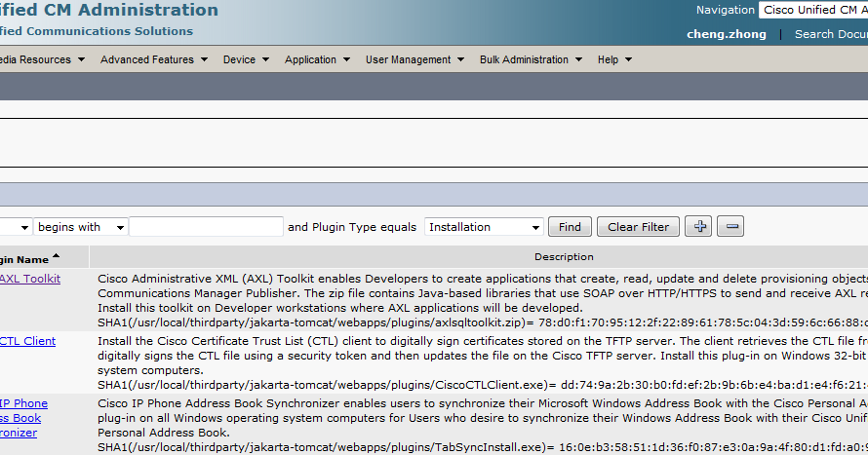
Task: Click the CiscoCTLClient.exe SHA1 line
Action: pyautogui.click(x=483, y=385)
